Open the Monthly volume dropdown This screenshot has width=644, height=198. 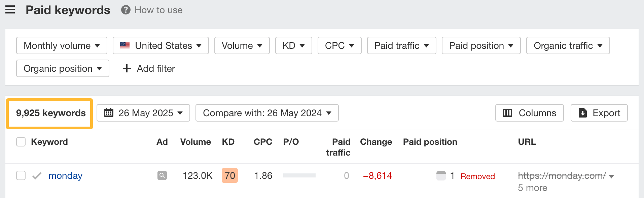click(62, 45)
